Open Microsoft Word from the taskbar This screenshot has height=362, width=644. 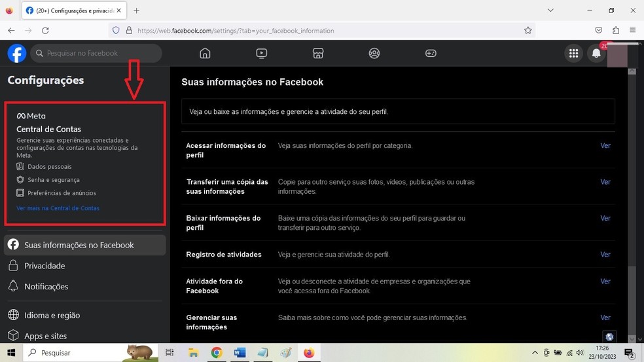tap(240, 353)
